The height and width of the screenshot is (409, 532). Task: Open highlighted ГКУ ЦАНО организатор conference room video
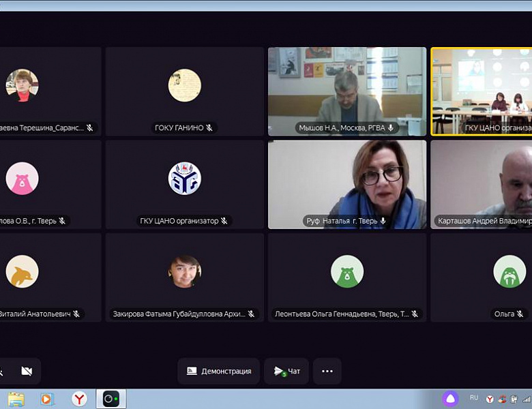point(481,91)
